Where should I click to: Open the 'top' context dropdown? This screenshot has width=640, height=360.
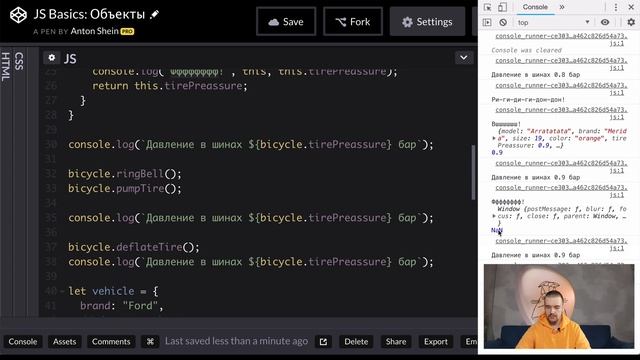click(x=553, y=22)
